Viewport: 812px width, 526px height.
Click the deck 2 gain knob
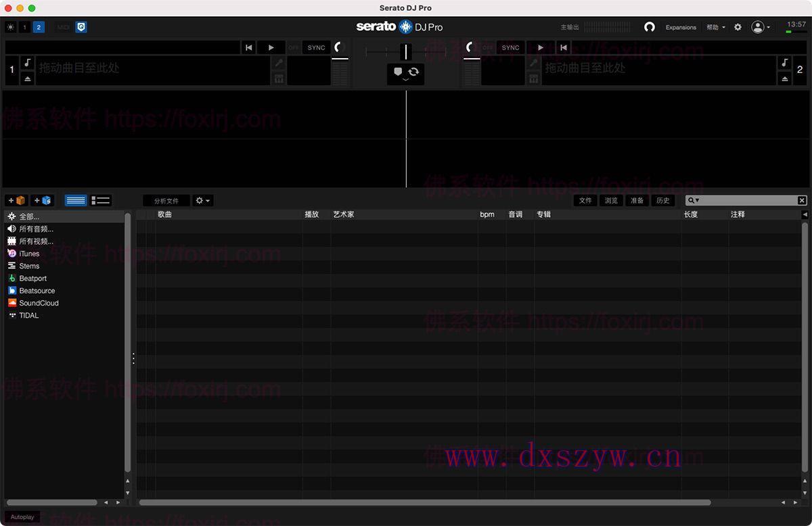click(472, 47)
